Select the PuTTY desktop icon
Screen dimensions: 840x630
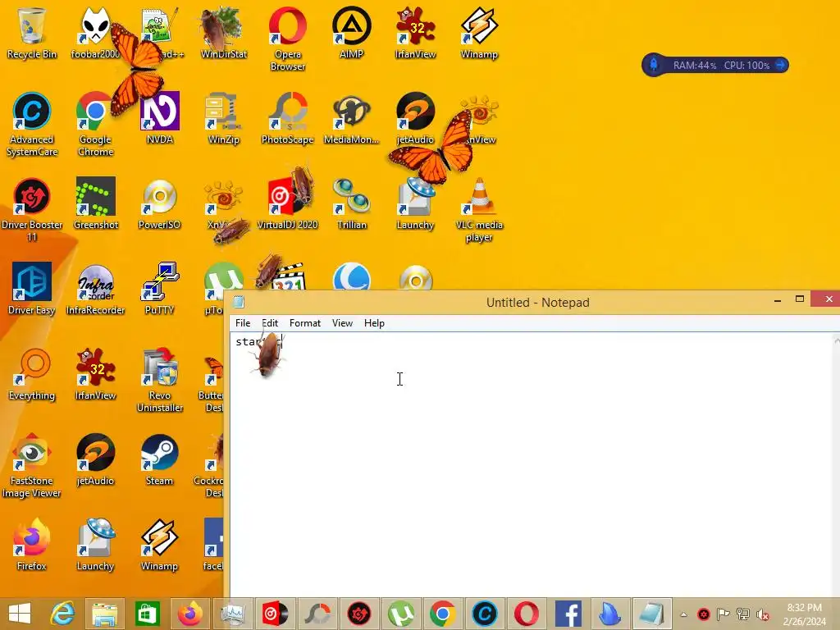point(160,289)
